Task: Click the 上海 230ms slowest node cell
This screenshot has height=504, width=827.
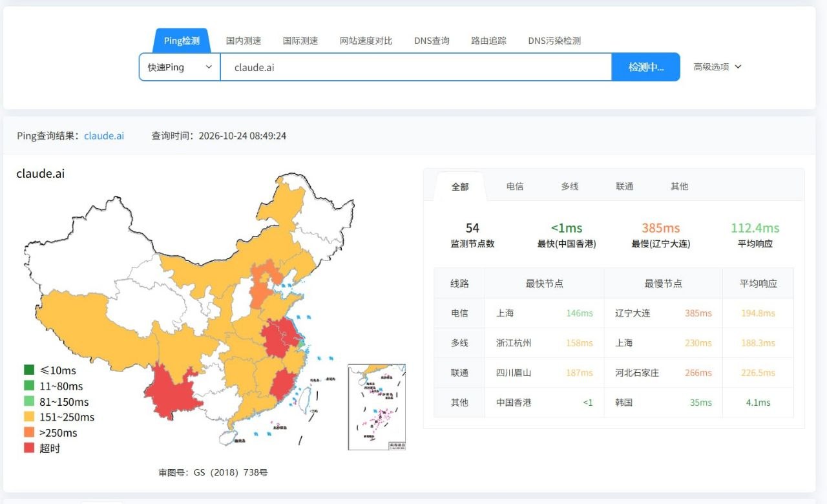Action: pos(664,342)
